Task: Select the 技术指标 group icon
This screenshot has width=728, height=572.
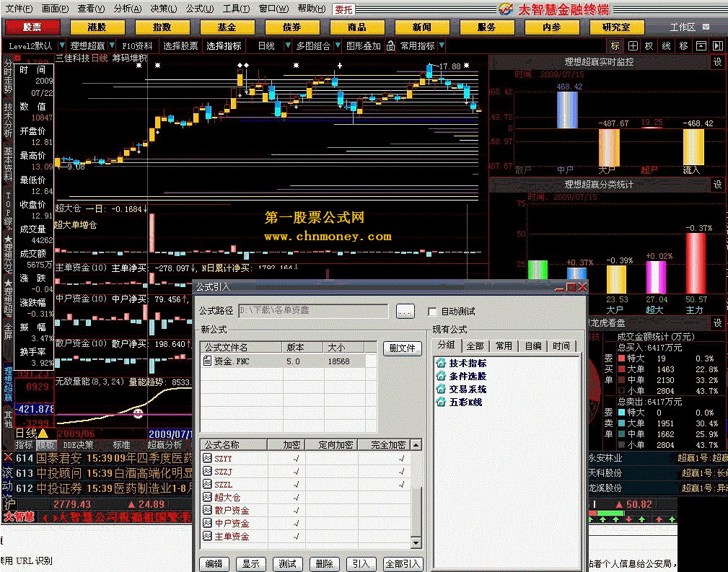Action: tap(441, 363)
